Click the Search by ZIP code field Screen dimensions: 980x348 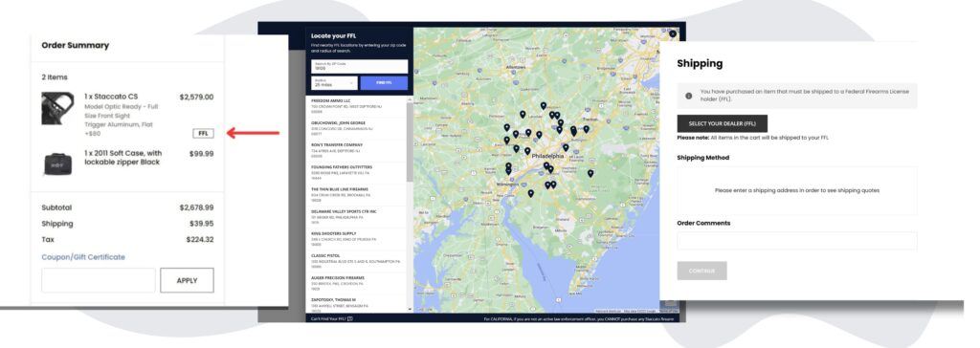(360, 67)
